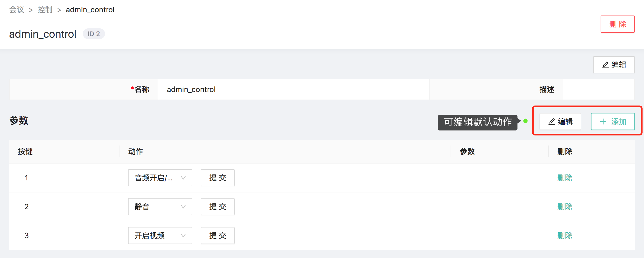Click the red 删除 button at top right
This screenshot has width=644, height=258.
tap(617, 24)
